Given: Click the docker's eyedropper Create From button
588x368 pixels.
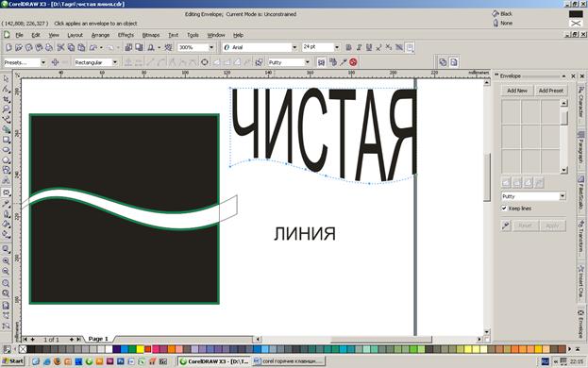Looking at the screenshot, I should [506, 226].
